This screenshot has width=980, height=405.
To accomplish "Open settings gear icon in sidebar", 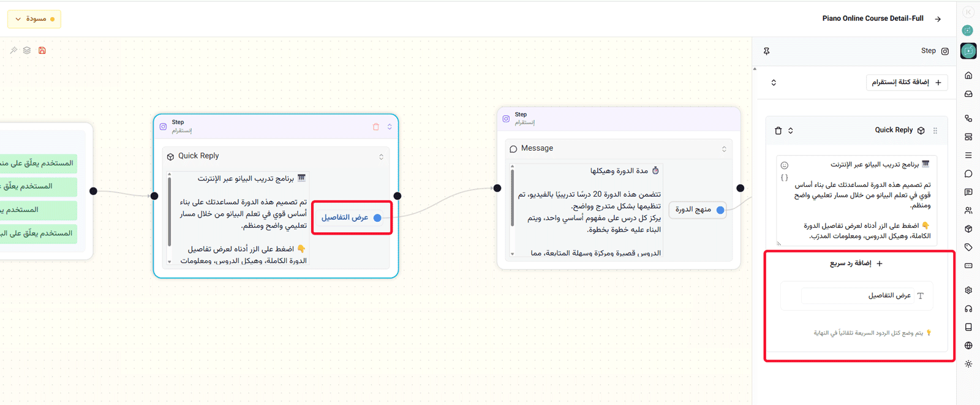I will [x=968, y=290].
